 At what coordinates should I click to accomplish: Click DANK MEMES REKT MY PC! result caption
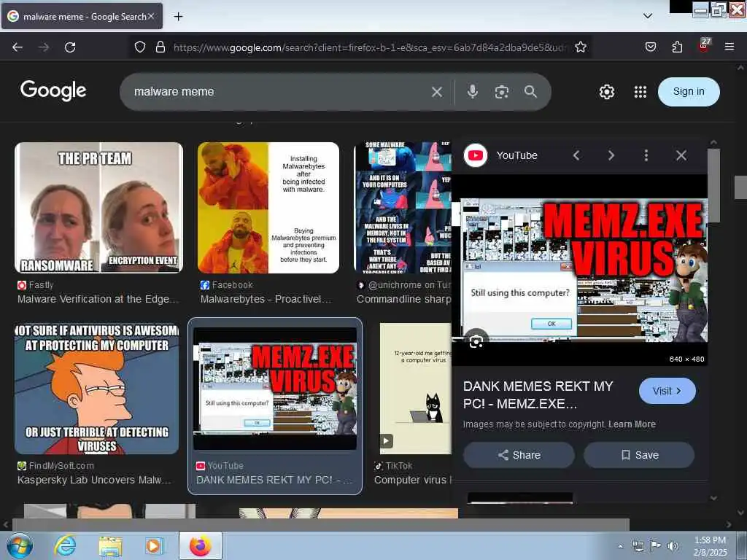(x=274, y=480)
